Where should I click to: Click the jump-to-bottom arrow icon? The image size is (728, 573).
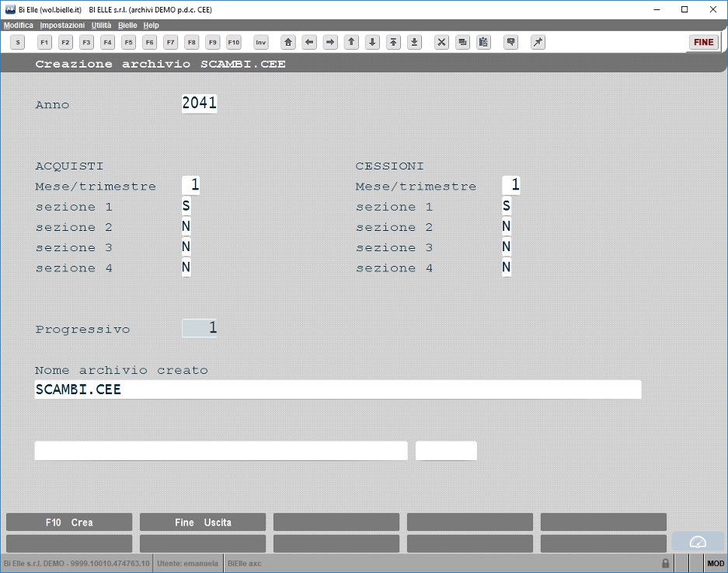pos(414,42)
